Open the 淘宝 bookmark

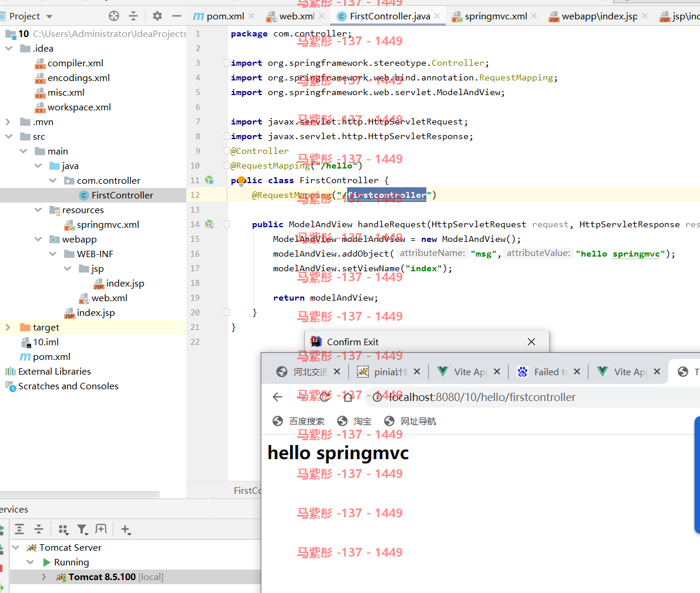tap(355, 421)
